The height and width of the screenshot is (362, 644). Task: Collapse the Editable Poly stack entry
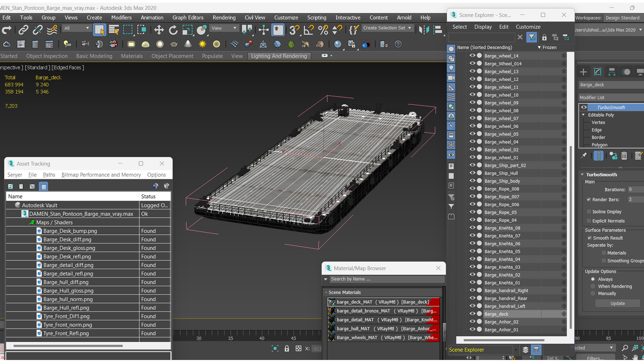583,115
